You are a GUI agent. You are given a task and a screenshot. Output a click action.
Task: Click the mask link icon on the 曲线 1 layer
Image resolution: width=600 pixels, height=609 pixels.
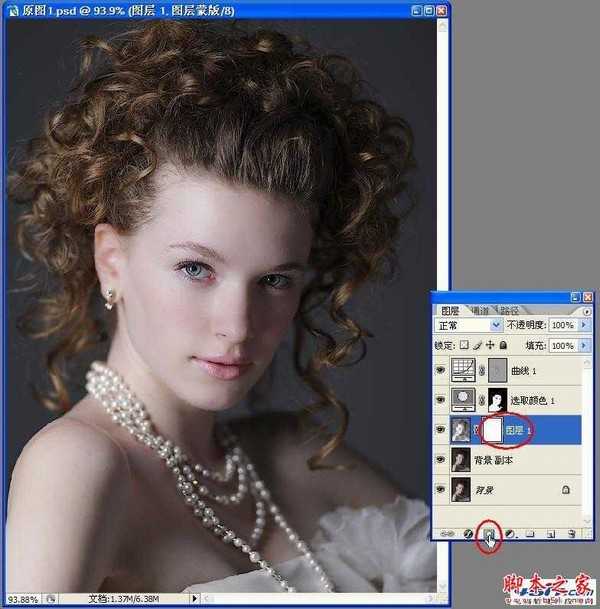(482, 371)
